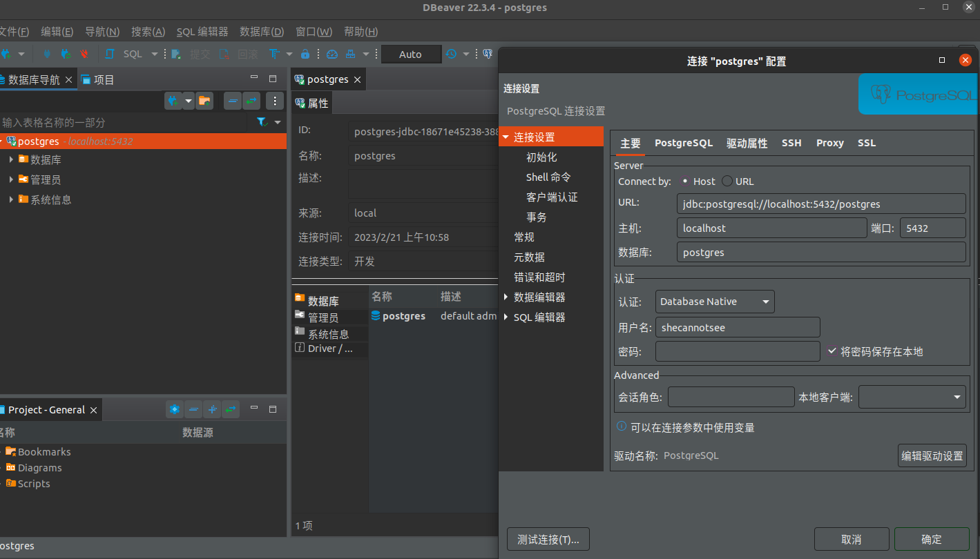980x559 pixels.
Task: Open dropdown arrow next to new connection toolbar icon
Action: (21, 54)
